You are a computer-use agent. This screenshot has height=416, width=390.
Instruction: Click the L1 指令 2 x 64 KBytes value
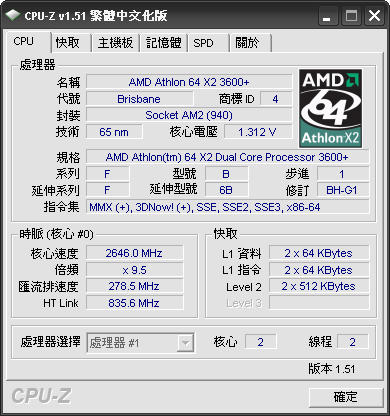(x=319, y=270)
